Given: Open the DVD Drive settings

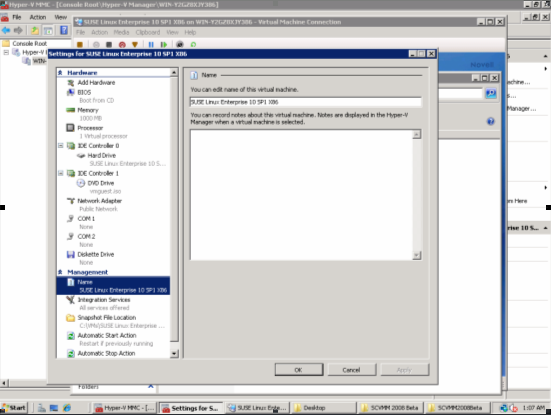Looking at the screenshot, I should click(101, 183).
